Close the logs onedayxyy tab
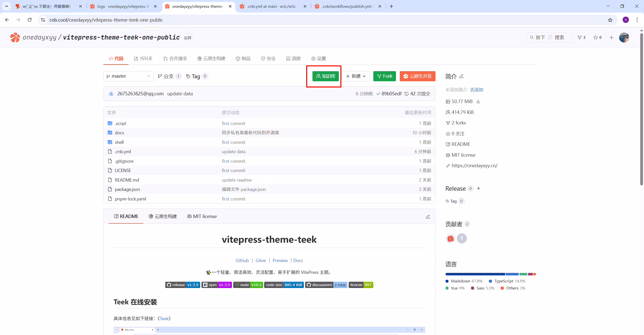 click(x=155, y=6)
